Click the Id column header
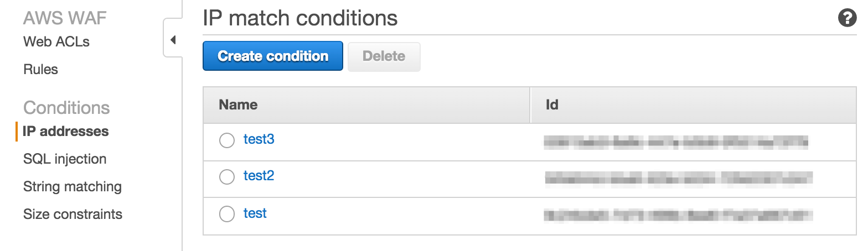The height and width of the screenshot is (251, 868). [551, 105]
